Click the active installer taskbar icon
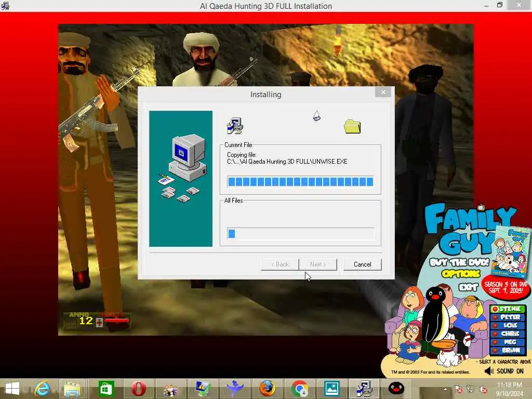Image resolution: width=532 pixels, height=399 pixels. 364,389
